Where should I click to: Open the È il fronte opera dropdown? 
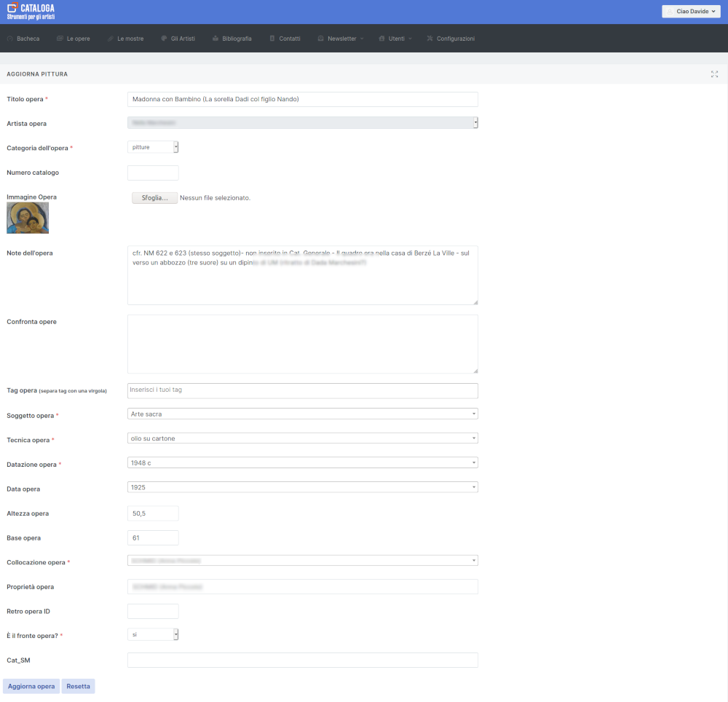[153, 634]
